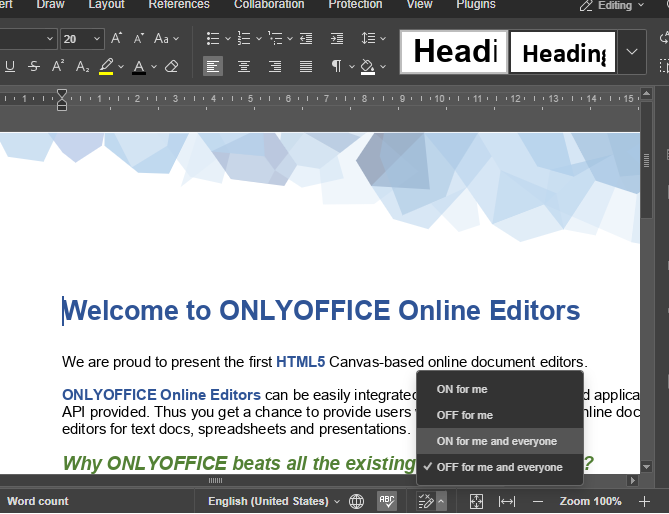Fit document to width

point(507,501)
